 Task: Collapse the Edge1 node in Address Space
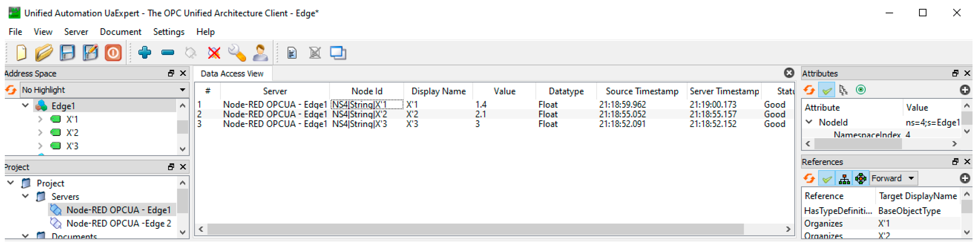click(25, 105)
